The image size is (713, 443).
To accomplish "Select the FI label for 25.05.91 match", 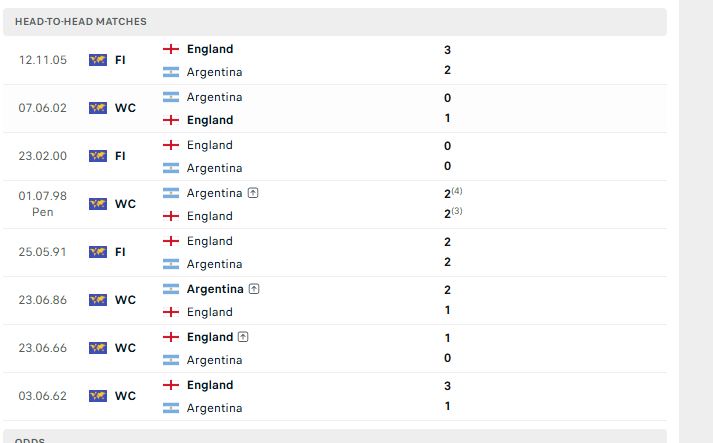I will 120,252.
